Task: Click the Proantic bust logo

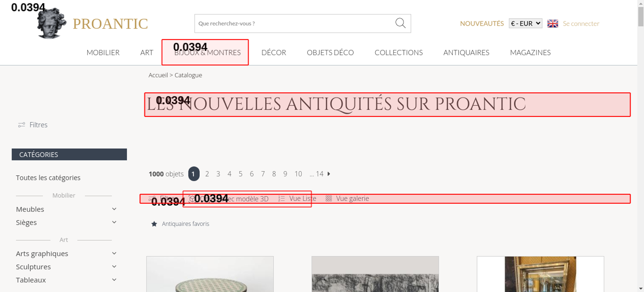Action: 51,23
